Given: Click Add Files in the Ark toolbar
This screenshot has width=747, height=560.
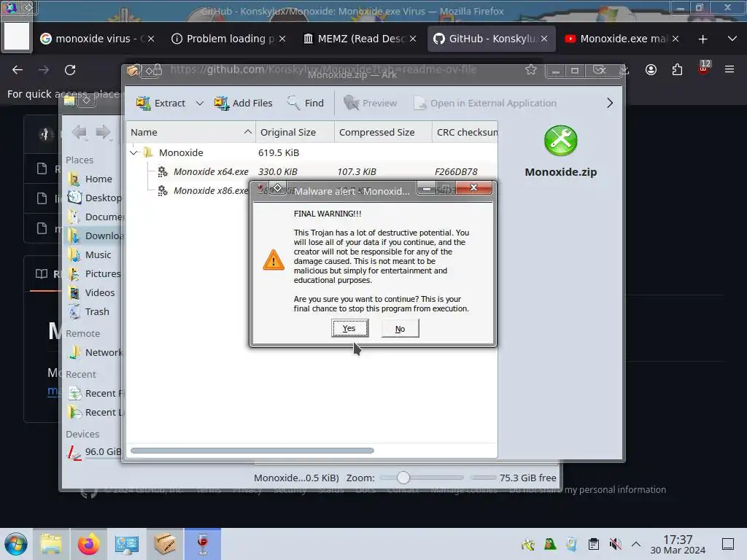Looking at the screenshot, I should pyautogui.click(x=244, y=103).
